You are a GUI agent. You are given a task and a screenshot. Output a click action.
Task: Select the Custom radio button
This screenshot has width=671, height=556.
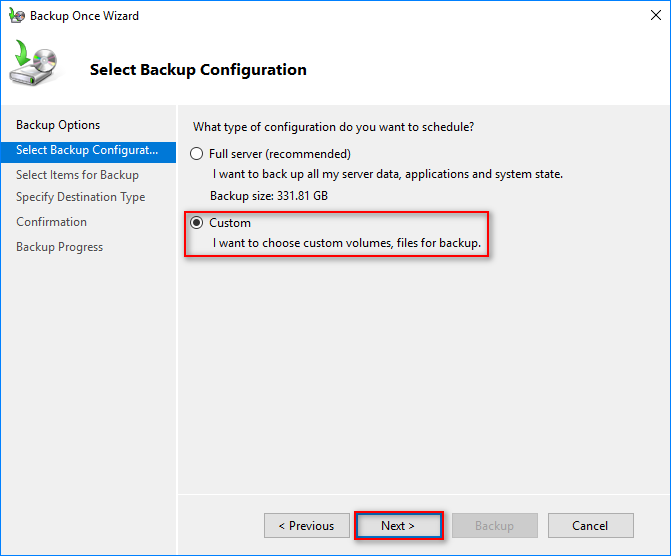point(196,223)
